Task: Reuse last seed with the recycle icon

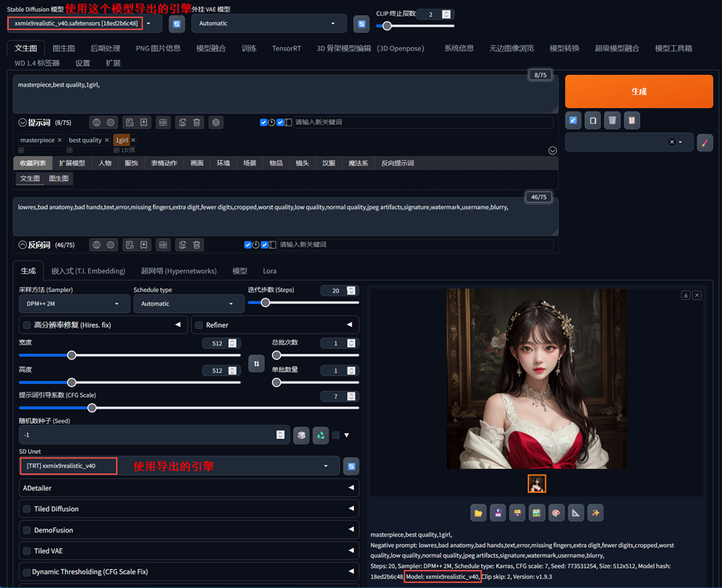Action: 321,435
